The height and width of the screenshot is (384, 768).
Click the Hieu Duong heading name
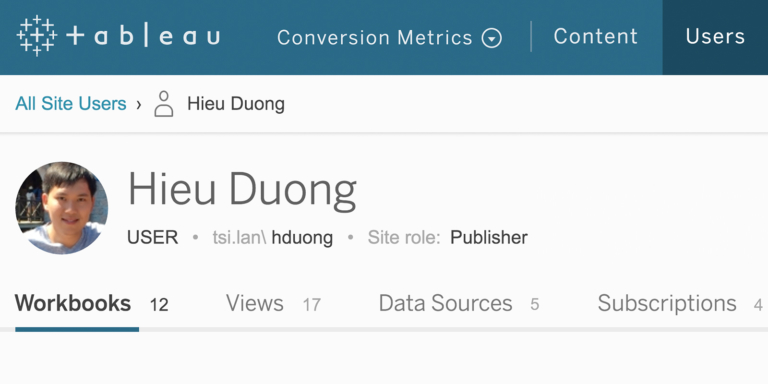coord(242,190)
